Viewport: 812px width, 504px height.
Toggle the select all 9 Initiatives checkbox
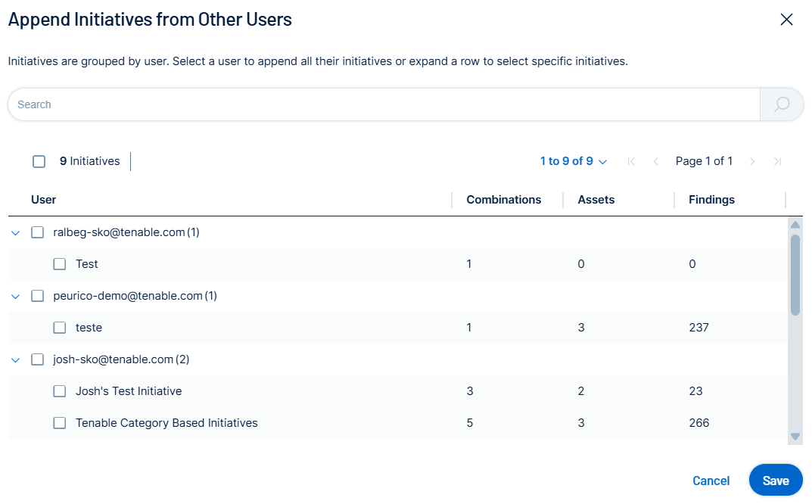[39, 161]
